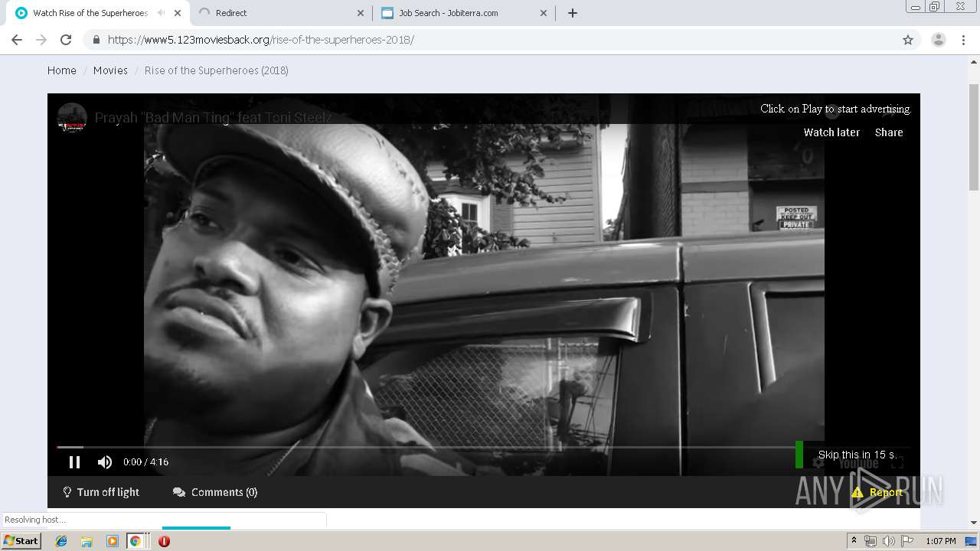The image size is (980, 551).
Task: Open the video settings gear
Action: pos(818,462)
